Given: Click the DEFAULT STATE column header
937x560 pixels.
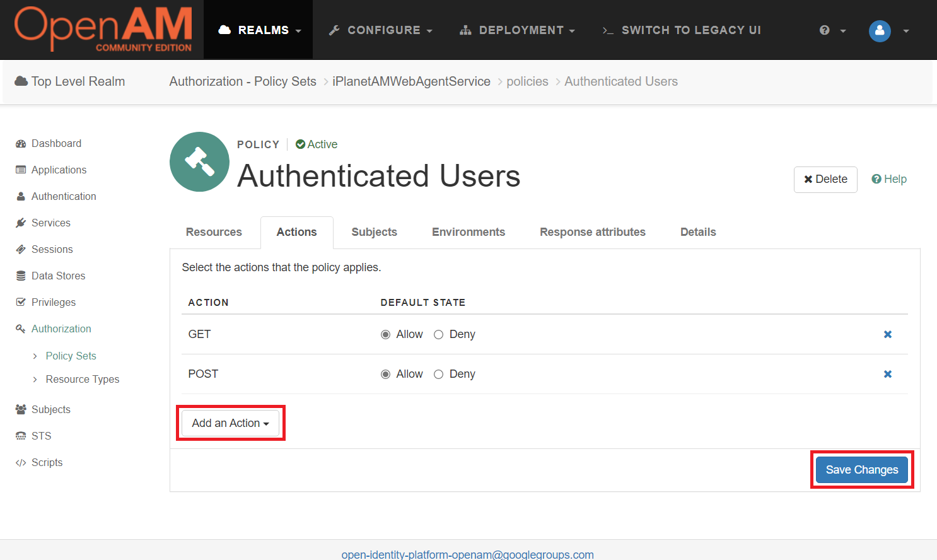Looking at the screenshot, I should [423, 303].
